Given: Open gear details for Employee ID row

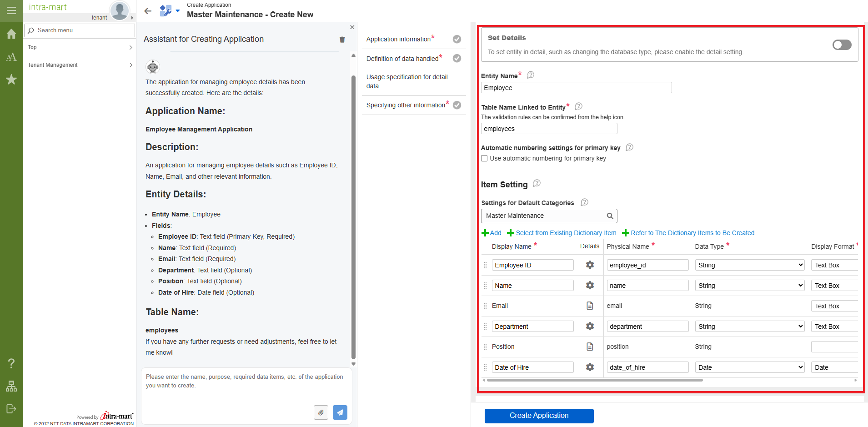Looking at the screenshot, I should [x=590, y=265].
